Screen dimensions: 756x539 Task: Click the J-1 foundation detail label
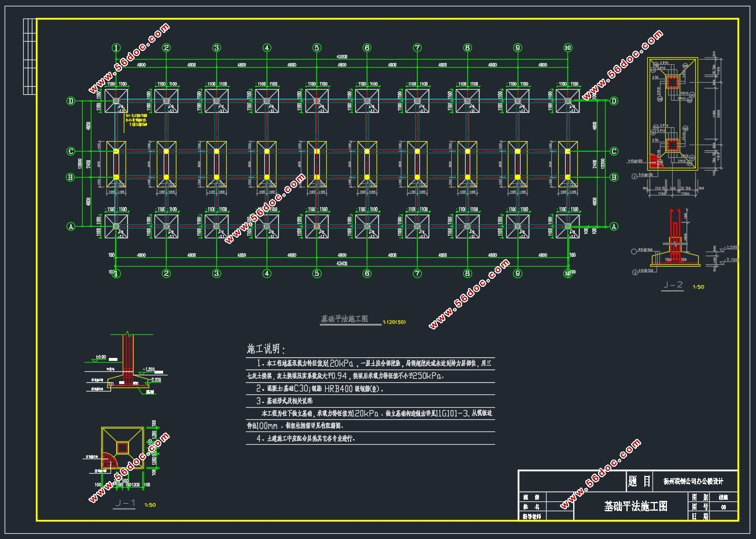point(125,503)
